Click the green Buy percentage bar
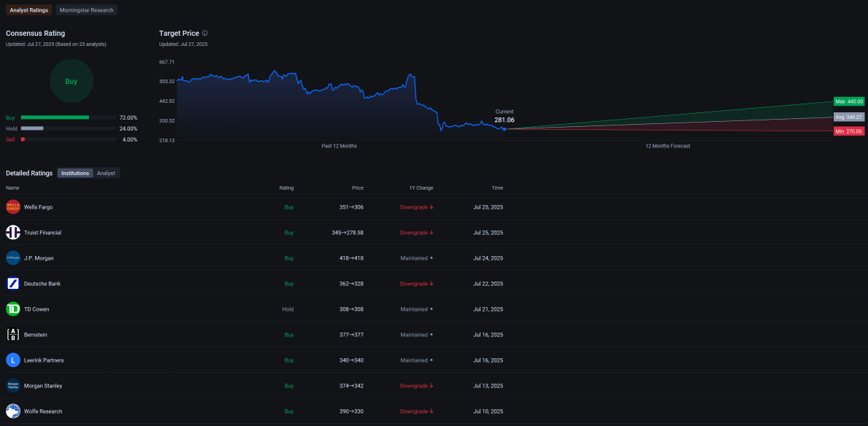This screenshot has width=868, height=426. pos(55,117)
